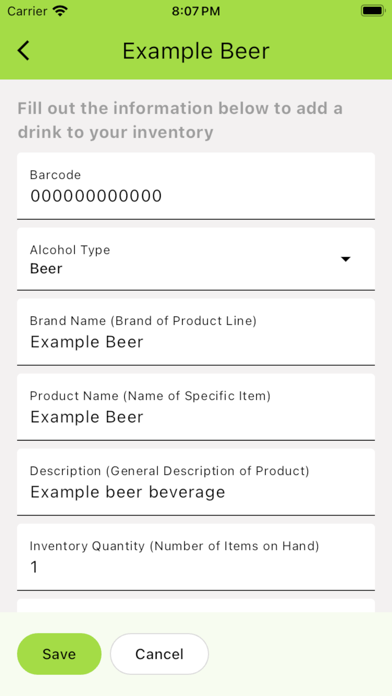The height and width of the screenshot is (696, 392).
Task: Tap the Wi-Fi status icon
Action: tap(59, 11)
